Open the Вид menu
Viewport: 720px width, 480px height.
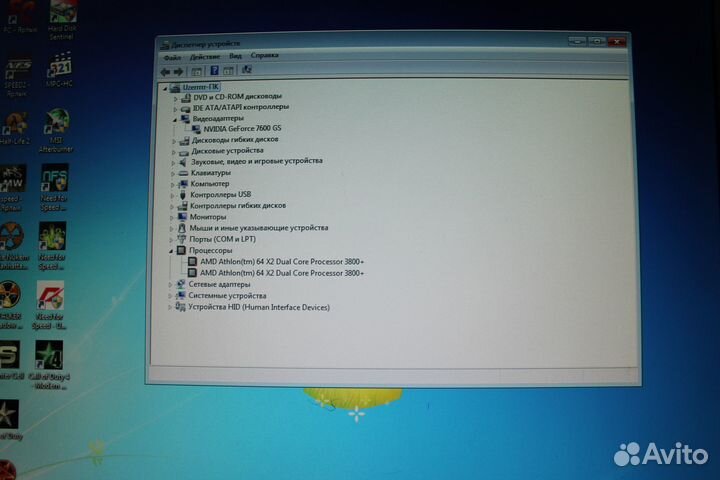[236, 56]
